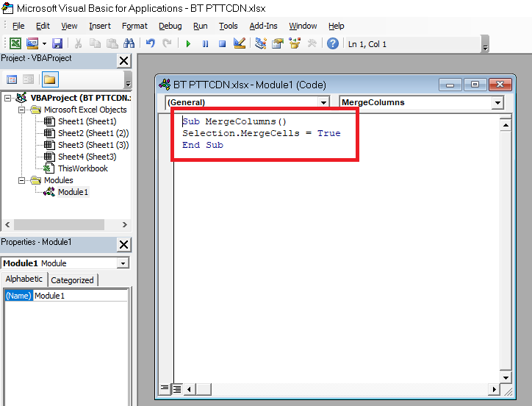The height and width of the screenshot is (406, 532).
Task: Switch to the Alphabetic properties tab
Action: [x=24, y=279]
